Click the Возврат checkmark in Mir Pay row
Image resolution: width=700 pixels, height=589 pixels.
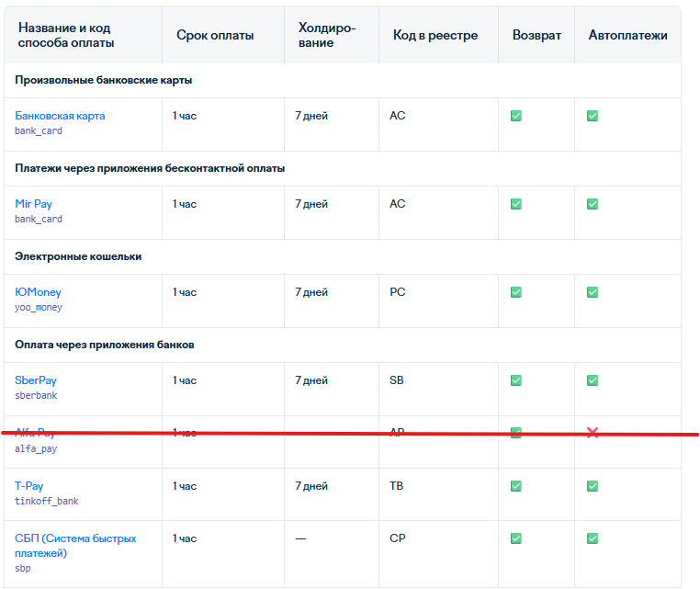pos(516,204)
